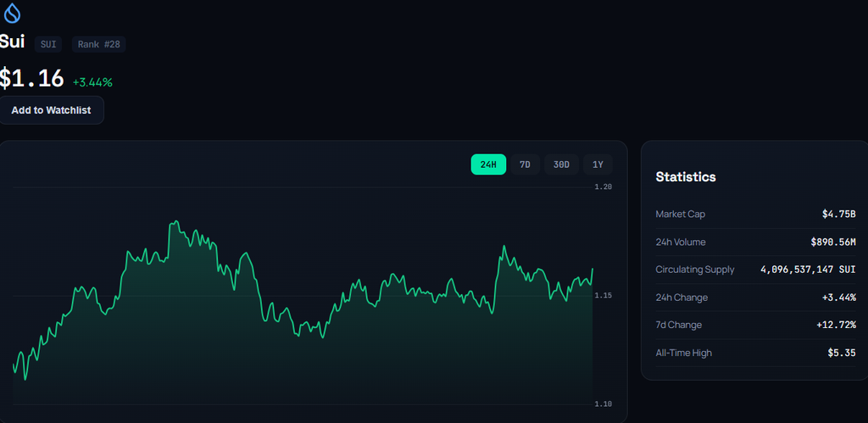868x423 pixels.
Task: Click the $890.56M volume value
Action: 833,242
